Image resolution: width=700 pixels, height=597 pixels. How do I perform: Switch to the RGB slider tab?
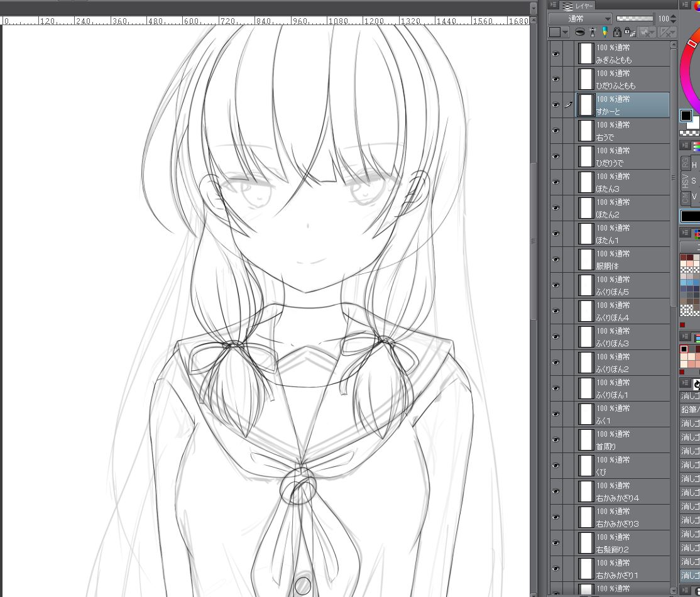point(685,163)
